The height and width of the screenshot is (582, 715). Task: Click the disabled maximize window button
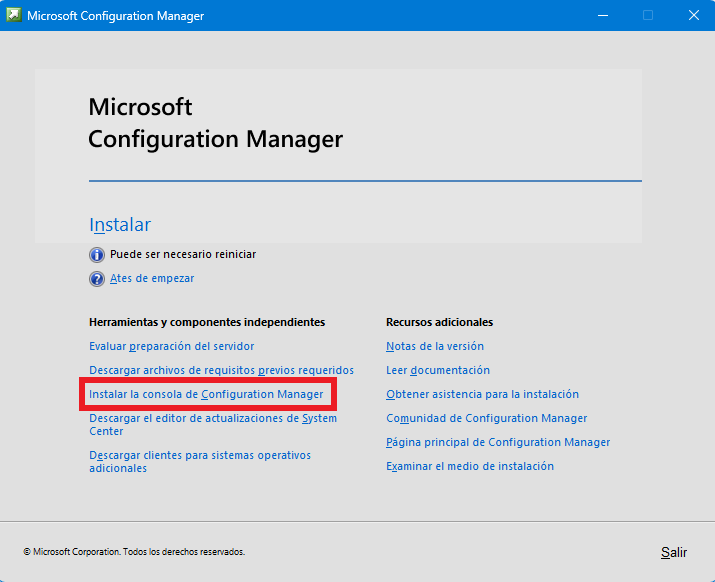(648, 16)
